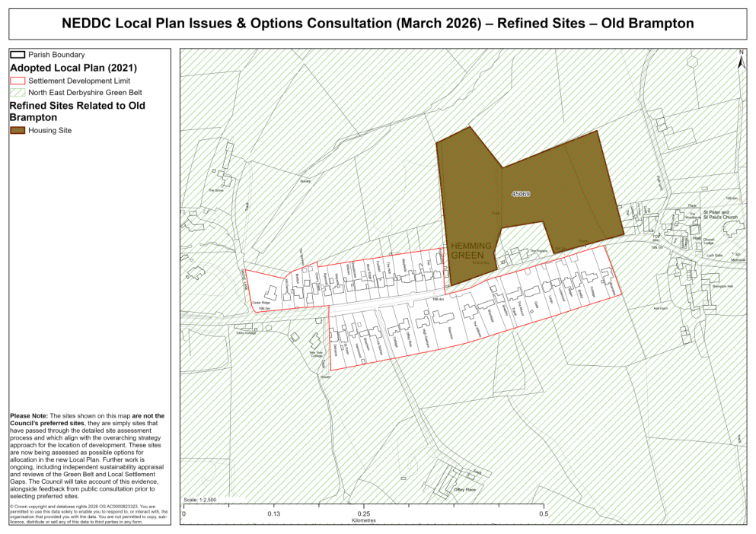Click the map title bar heading
Viewport: 756px width, 534px height.
[x=378, y=24]
